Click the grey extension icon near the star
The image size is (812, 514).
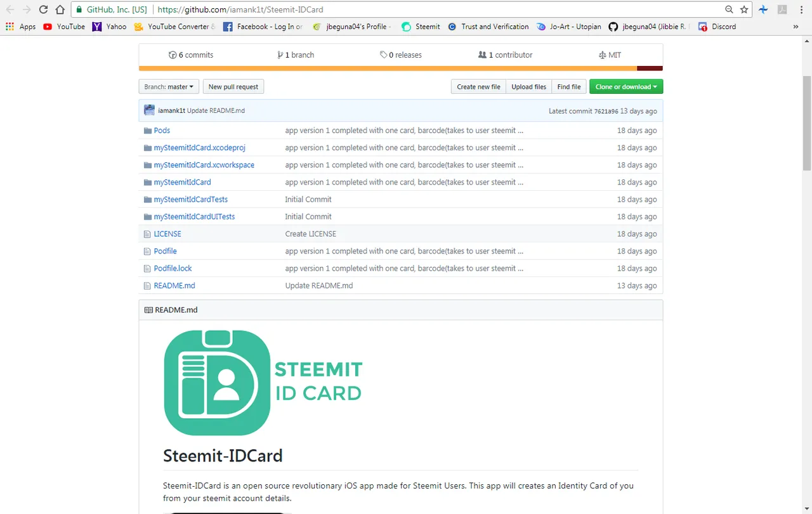(782, 10)
